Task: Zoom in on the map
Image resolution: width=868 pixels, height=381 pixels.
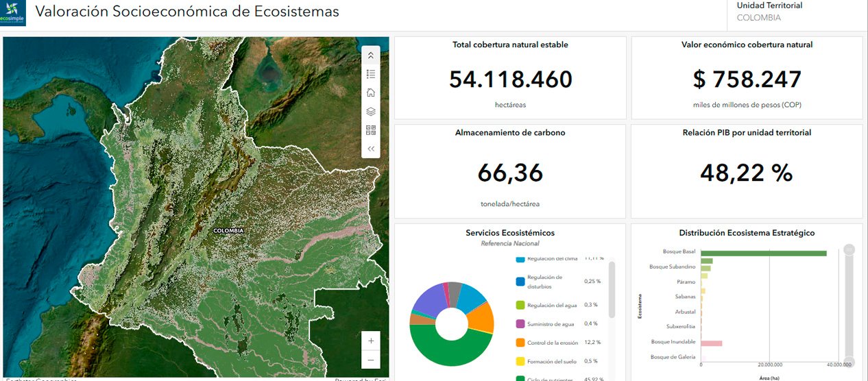Action: (x=371, y=341)
